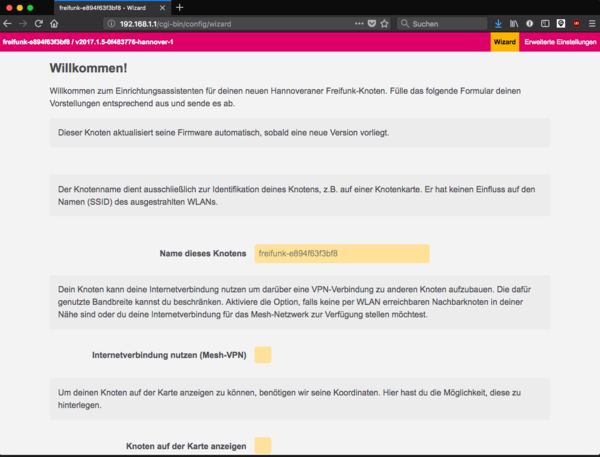The image size is (600, 457).
Task: Open the Firefox hamburger menu
Action: pos(591,22)
